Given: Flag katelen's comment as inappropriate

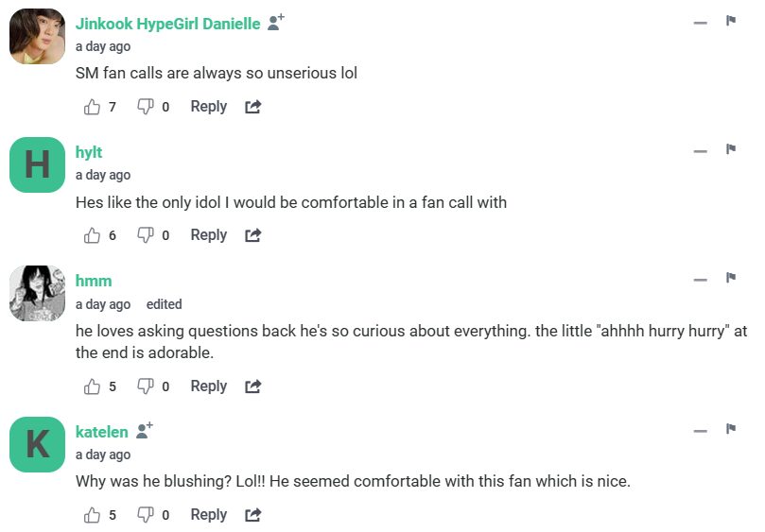Looking at the screenshot, I should coord(731,429).
